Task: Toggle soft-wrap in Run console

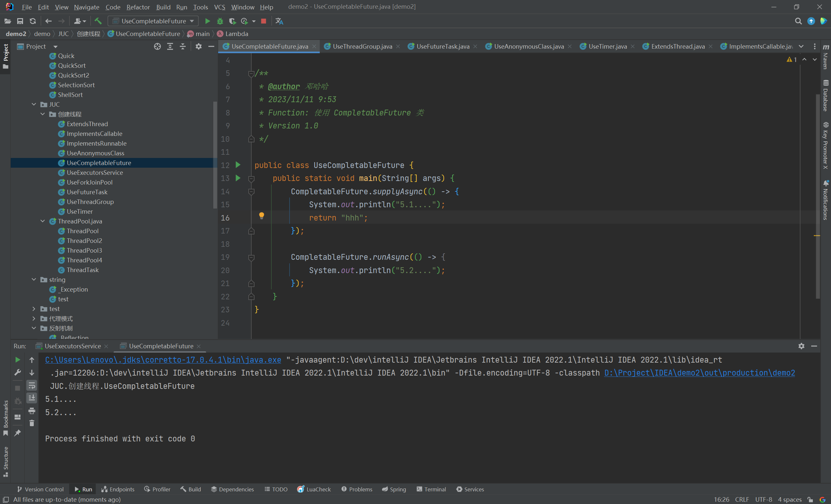Action: point(32,385)
